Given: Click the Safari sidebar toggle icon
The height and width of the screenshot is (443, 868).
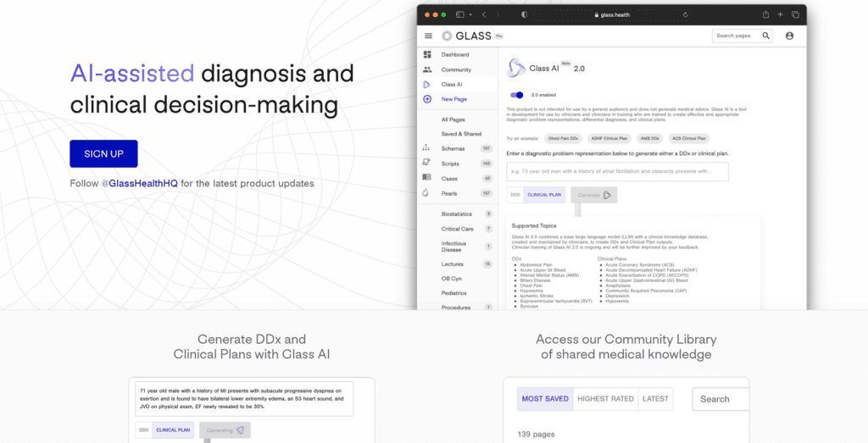Looking at the screenshot, I should pyautogui.click(x=459, y=15).
